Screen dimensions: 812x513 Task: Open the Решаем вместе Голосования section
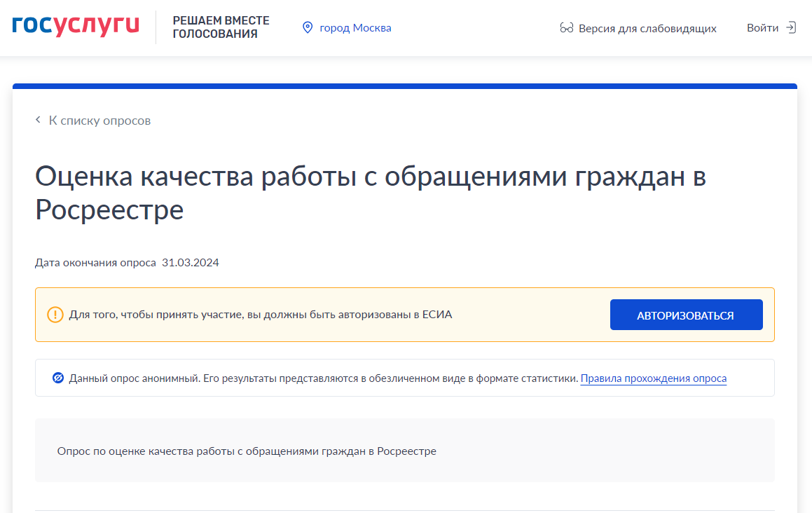(221, 27)
